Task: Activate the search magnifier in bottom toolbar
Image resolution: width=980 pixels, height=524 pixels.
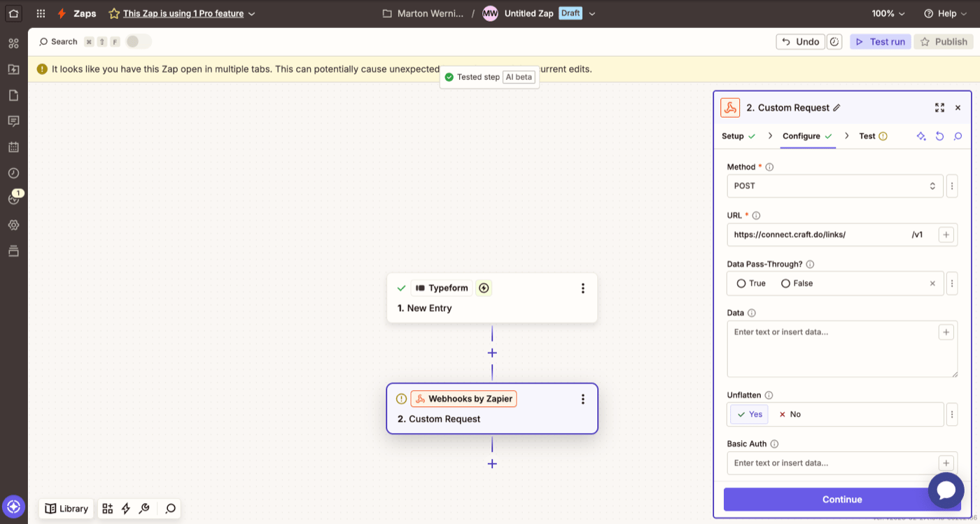Action: 170,509
